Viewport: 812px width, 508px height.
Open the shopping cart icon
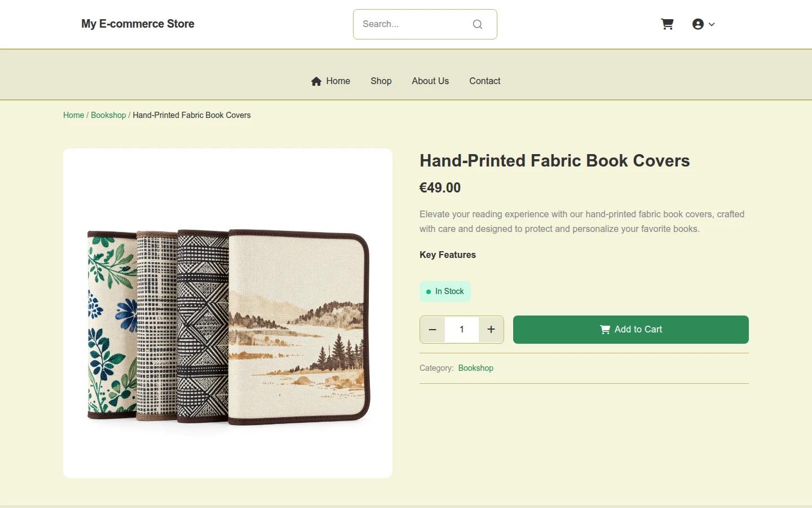(x=667, y=24)
